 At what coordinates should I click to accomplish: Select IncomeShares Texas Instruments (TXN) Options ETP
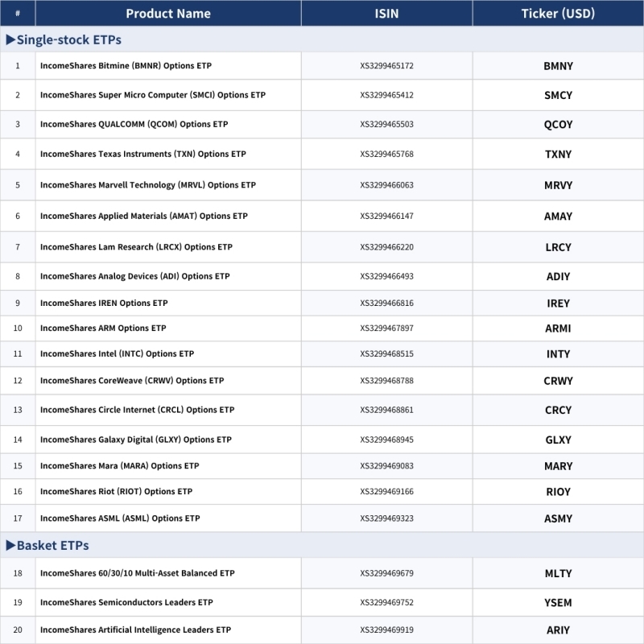pyautogui.click(x=143, y=154)
